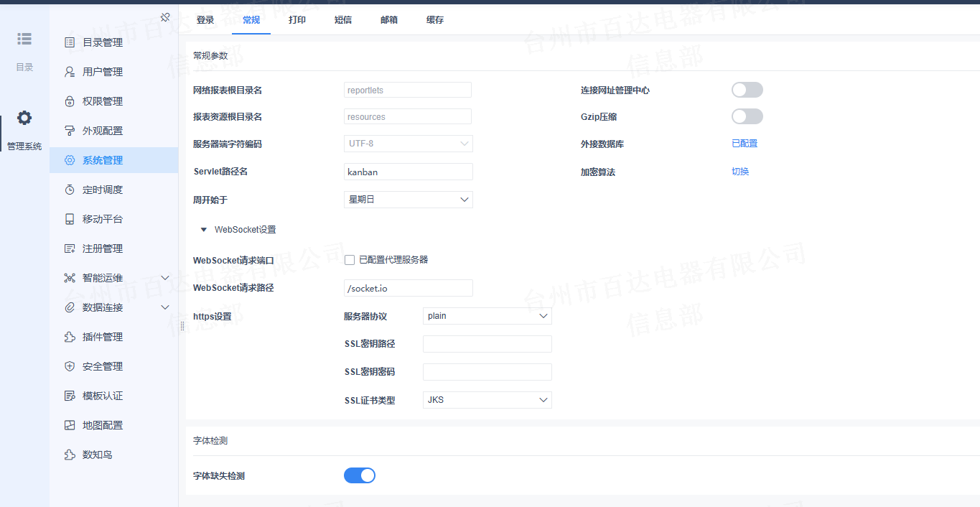Open SSL证书类型 JKS dropdown
Screen dimensions: 980x507
487,400
